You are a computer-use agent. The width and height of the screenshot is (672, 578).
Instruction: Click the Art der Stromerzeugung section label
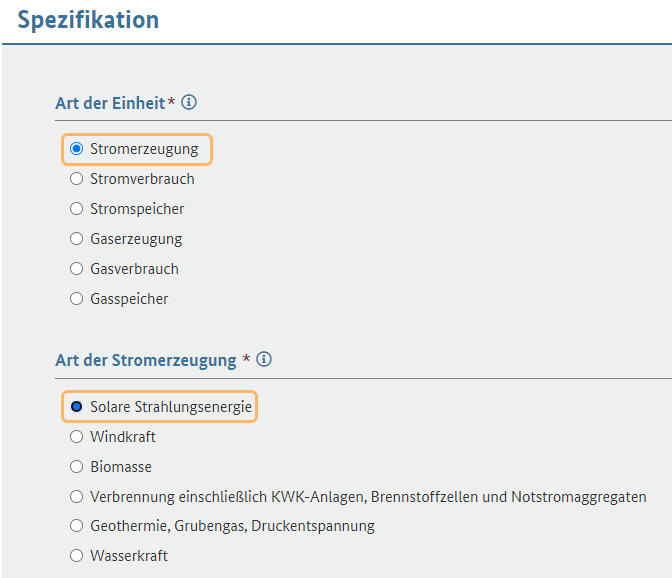click(x=146, y=360)
